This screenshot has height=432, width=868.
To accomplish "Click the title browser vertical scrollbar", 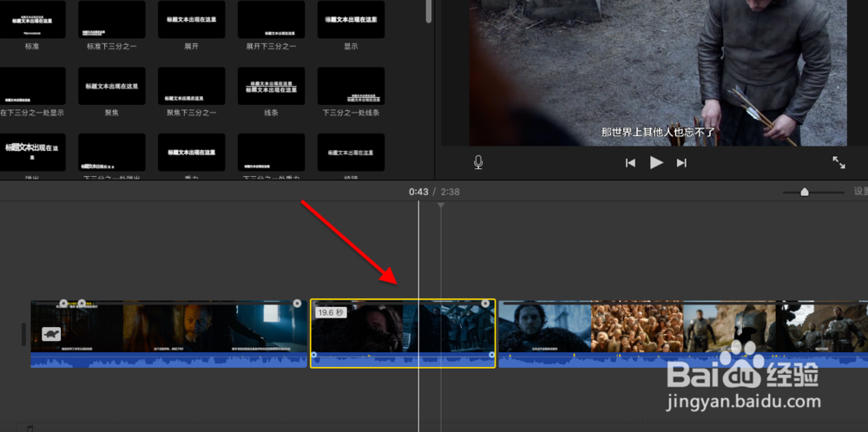I will click(x=429, y=11).
